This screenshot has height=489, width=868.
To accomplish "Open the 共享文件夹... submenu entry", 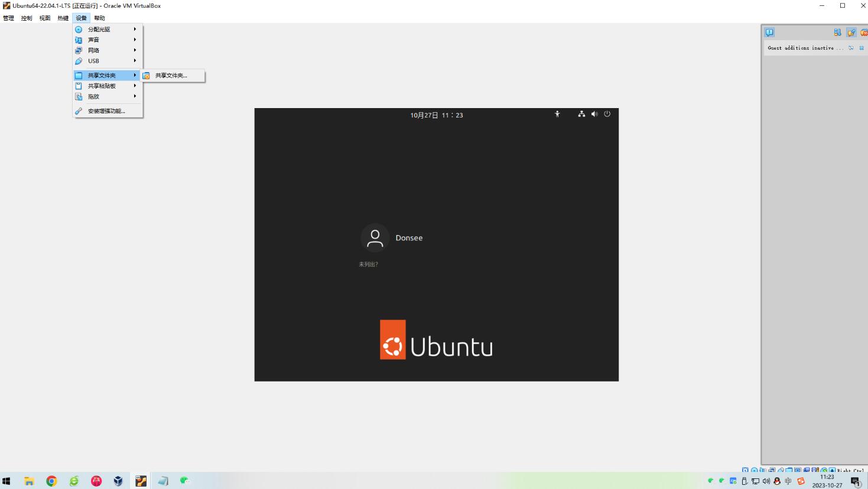I will tap(171, 76).
